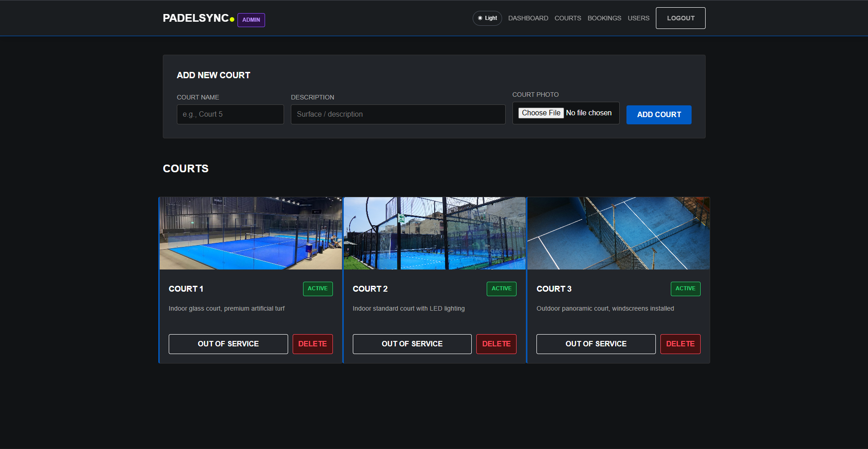The image size is (868, 449).
Task: Click the Active badge on Court 3
Action: click(685, 289)
